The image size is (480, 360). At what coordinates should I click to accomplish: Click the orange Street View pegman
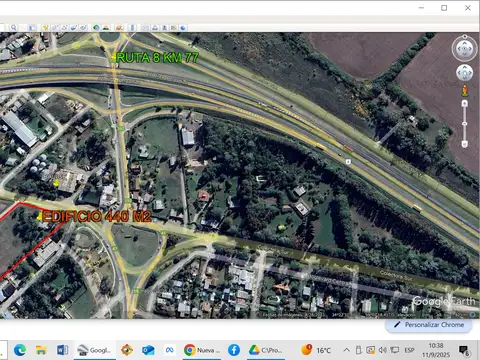465,91
